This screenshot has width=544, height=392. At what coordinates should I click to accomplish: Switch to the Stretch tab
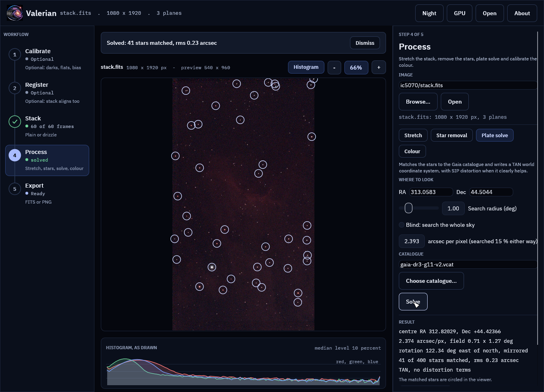point(413,135)
